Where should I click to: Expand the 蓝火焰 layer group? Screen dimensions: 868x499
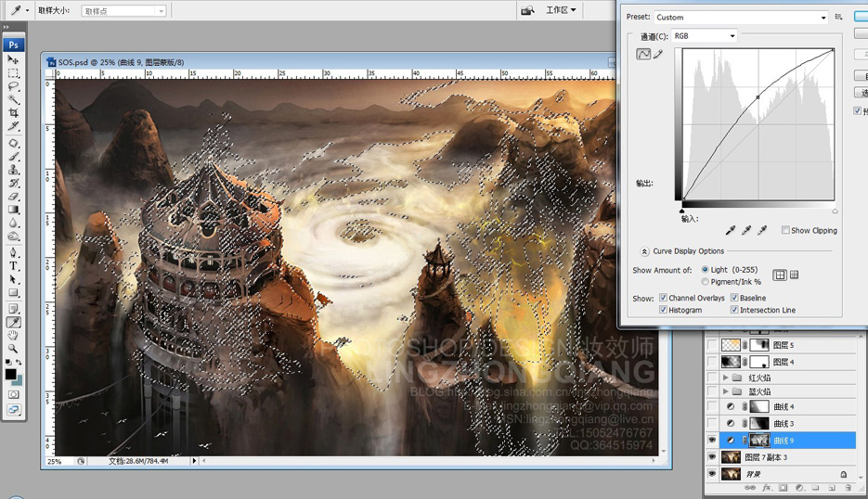[725, 391]
